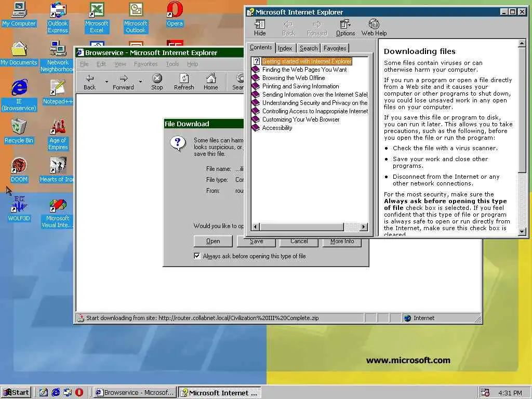Click contents pane horizontal scroll right arrow

tap(364, 227)
